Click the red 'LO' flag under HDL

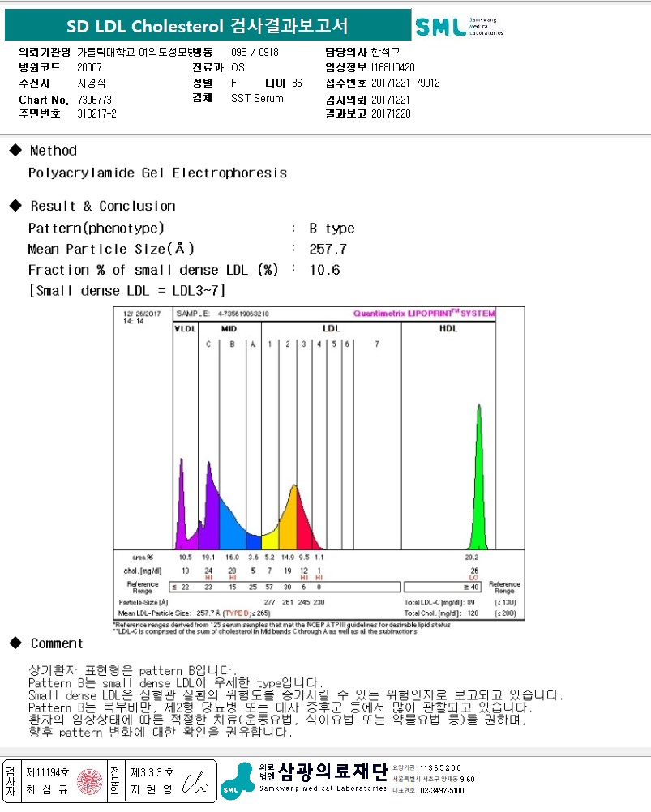pos(474,578)
